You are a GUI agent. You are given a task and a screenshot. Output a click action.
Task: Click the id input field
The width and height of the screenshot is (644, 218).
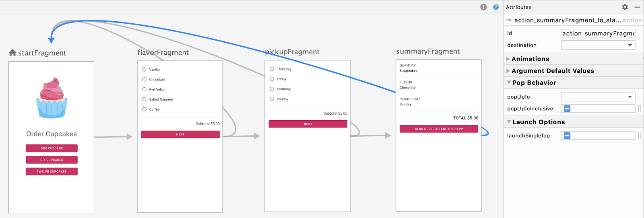pos(598,33)
